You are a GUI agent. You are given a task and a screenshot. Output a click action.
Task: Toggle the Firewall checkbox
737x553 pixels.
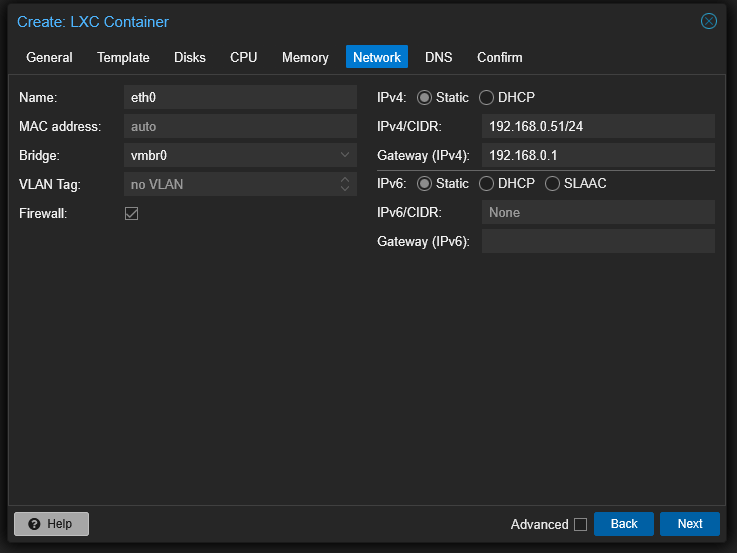point(132,213)
